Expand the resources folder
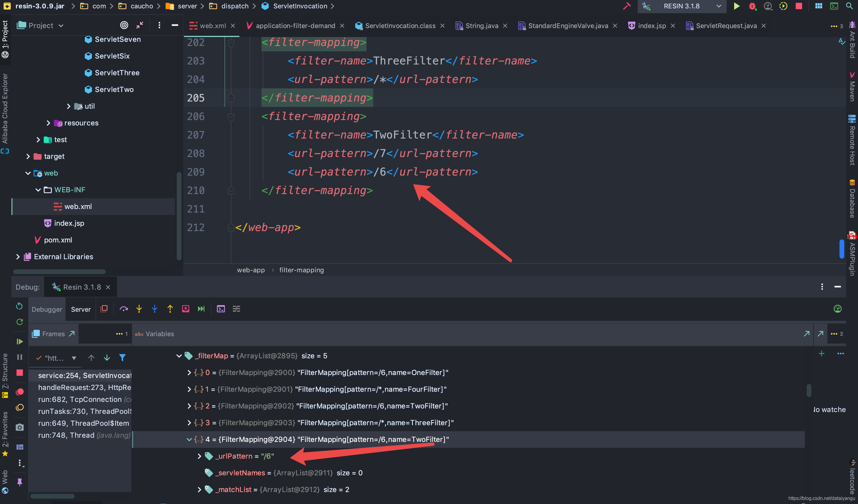The height and width of the screenshot is (504, 858). point(48,123)
